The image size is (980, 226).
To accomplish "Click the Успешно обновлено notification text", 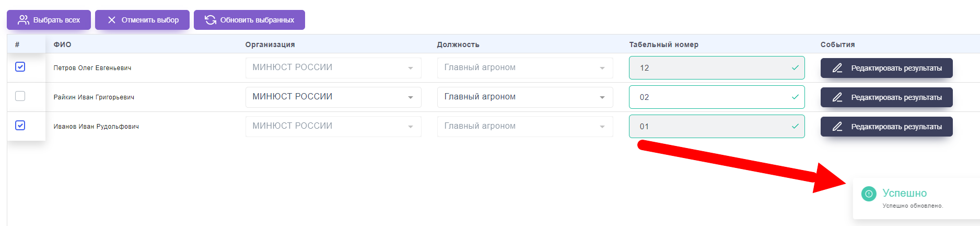I will click(913, 206).
